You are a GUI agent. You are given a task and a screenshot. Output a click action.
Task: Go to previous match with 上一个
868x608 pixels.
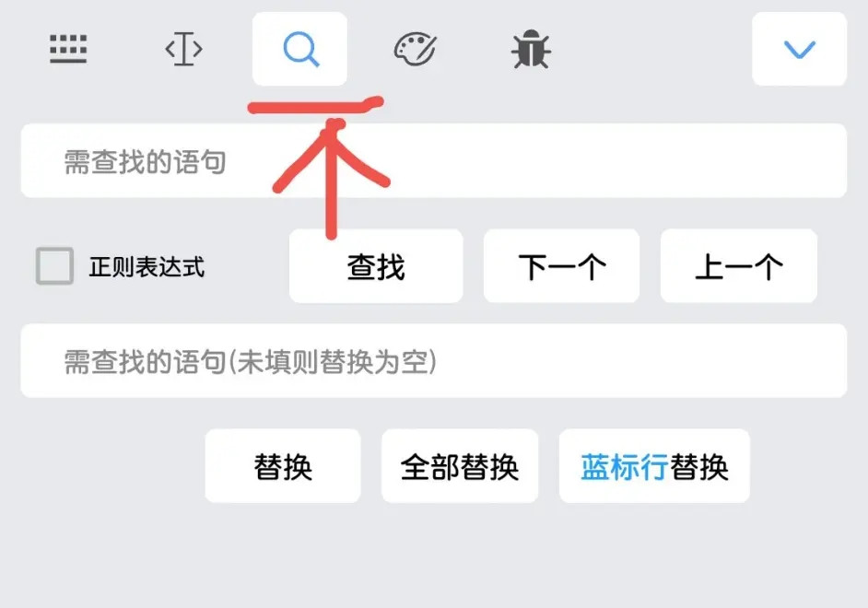tap(738, 266)
